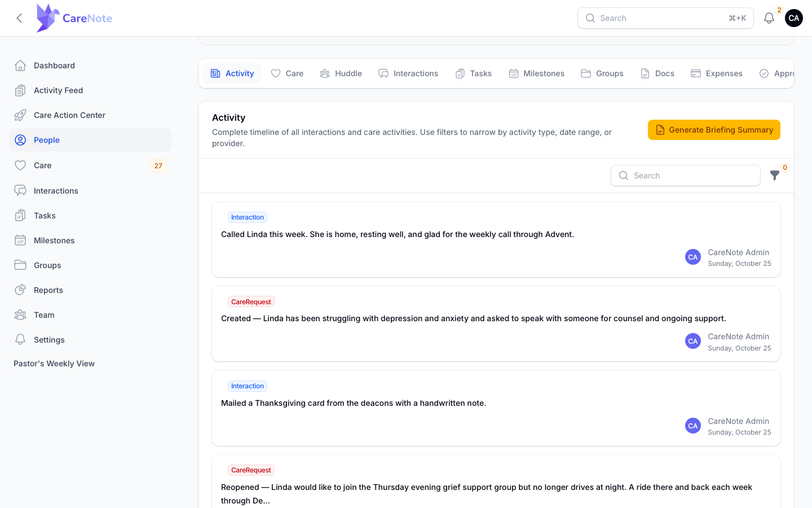The width and height of the screenshot is (812, 508).
Task: Click the Care Action Center rocket icon
Action: pos(20,115)
